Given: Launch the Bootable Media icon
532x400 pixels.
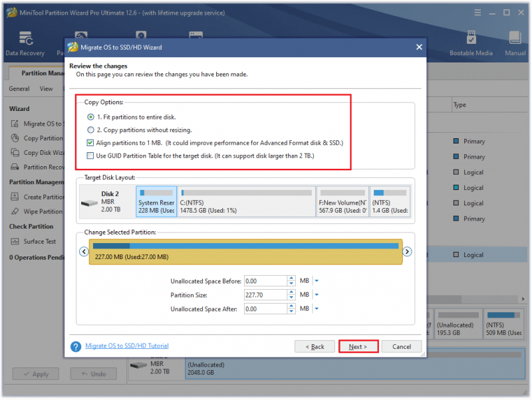Looking at the screenshot, I should pyautogui.click(x=471, y=38).
